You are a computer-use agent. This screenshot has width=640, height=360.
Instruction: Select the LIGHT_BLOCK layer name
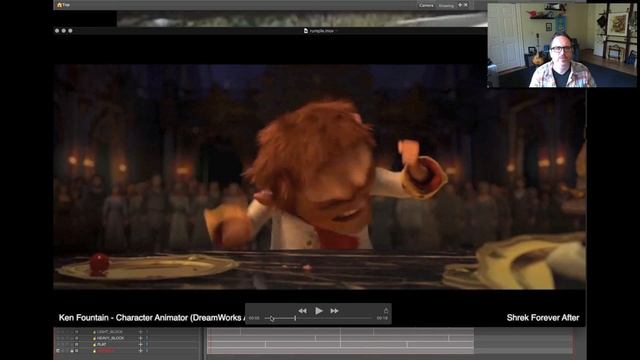click(x=109, y=332)
